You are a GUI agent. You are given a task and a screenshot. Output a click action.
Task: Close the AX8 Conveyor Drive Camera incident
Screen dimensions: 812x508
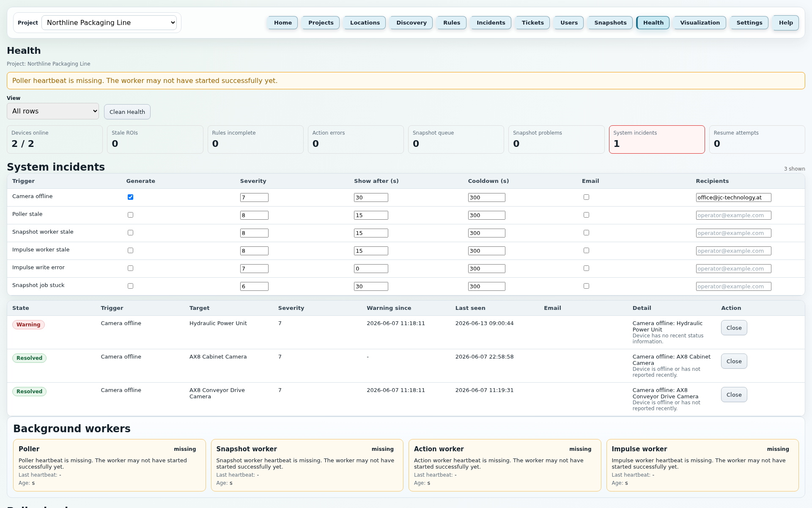734,395
